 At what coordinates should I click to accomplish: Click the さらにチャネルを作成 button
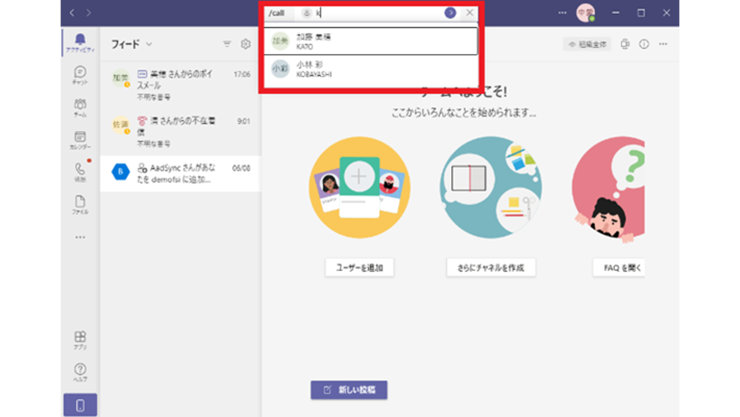click(x=491, y=267)
